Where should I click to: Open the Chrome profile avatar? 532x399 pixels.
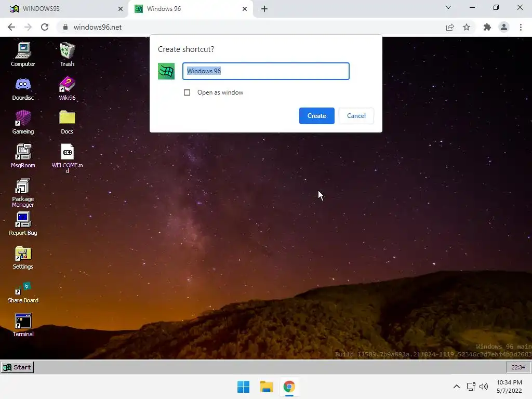(504, 27)
